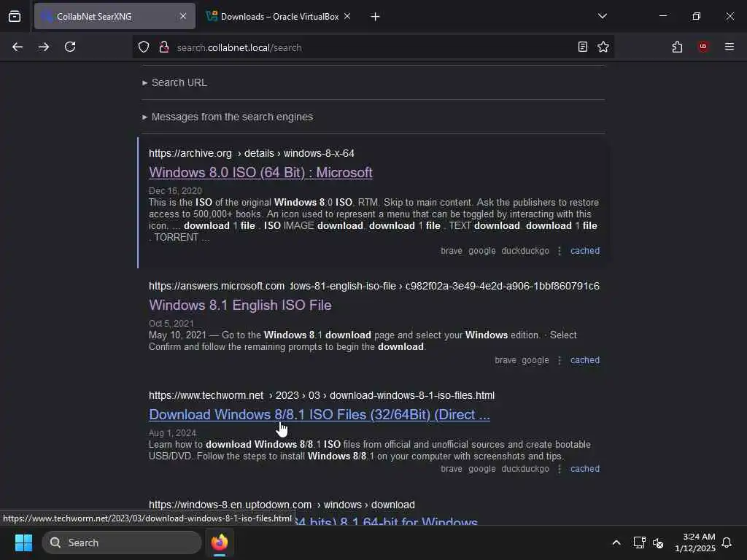Open Windows 8.1 English ISO File link

(x=240, y=306)
